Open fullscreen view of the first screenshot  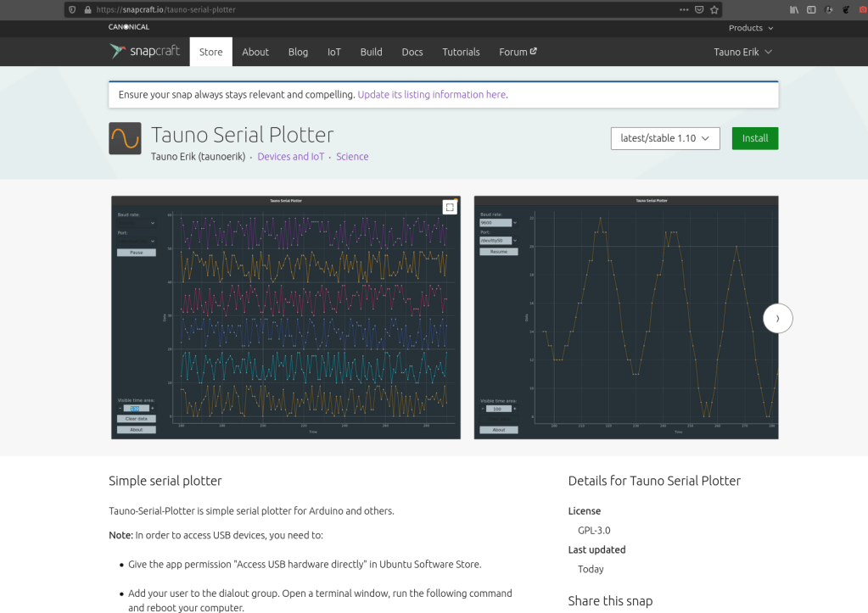pyautogui.click(x=450, y=208)
